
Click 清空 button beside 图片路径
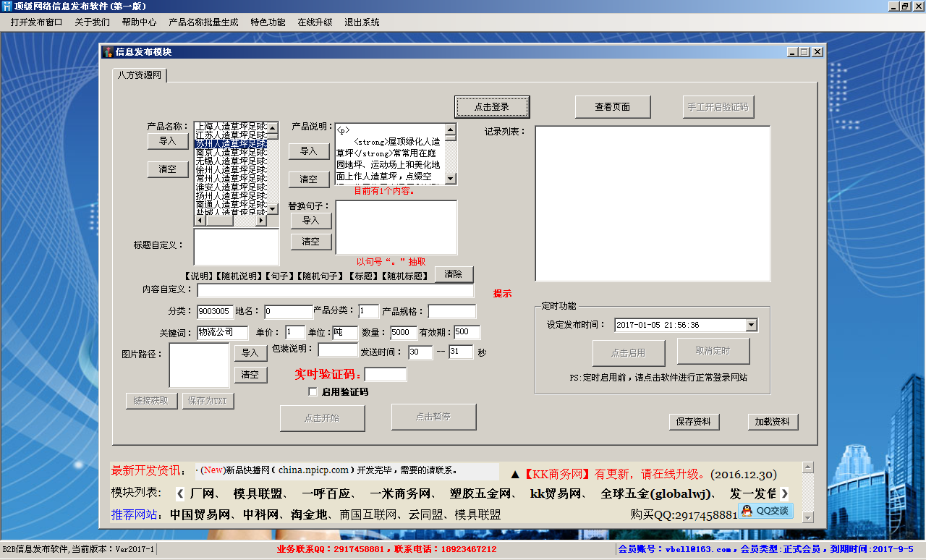pos(250,375)
